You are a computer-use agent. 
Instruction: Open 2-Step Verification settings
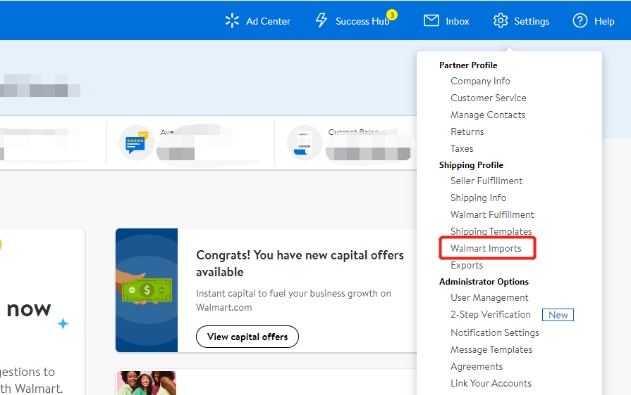pyautogui.click(x=490, y=315)
